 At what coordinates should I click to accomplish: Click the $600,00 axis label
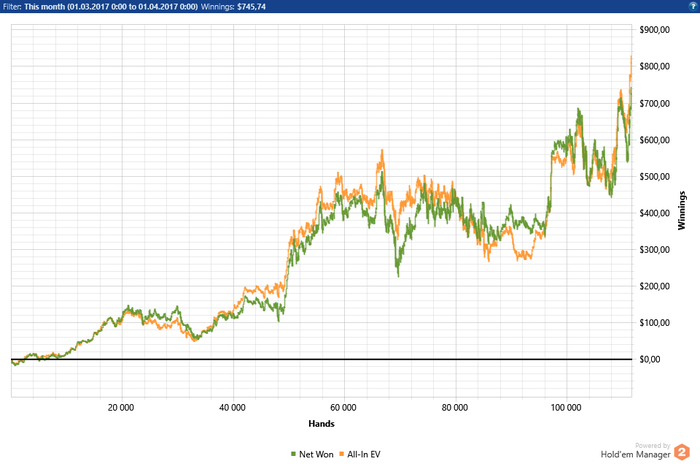[654, 140]
